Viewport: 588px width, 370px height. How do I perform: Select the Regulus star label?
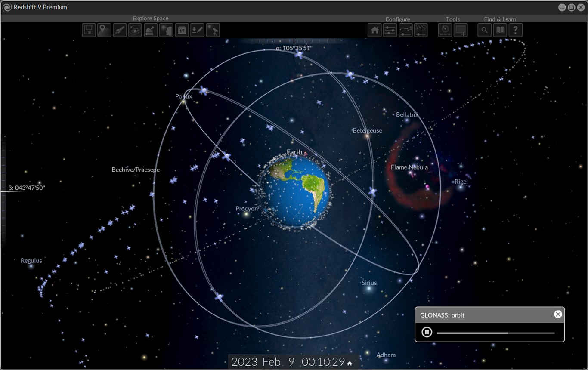pos(31,261)
